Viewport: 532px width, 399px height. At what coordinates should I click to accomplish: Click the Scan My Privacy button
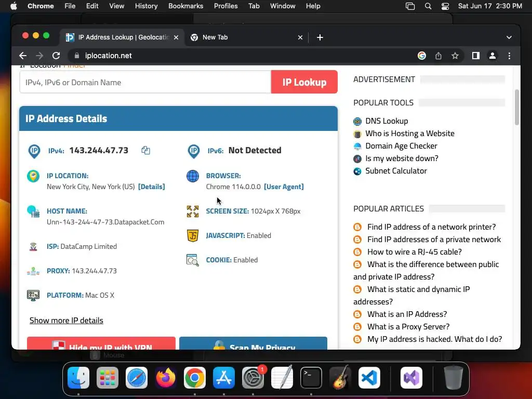point(253,343)
